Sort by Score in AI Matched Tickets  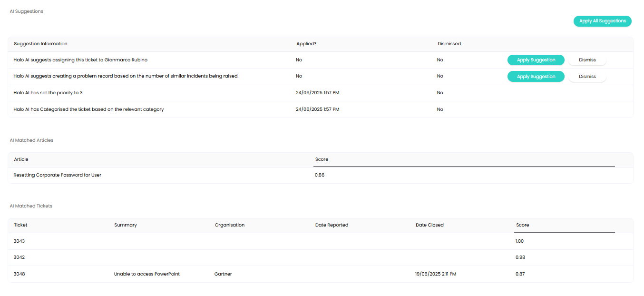tap(523, 225)
